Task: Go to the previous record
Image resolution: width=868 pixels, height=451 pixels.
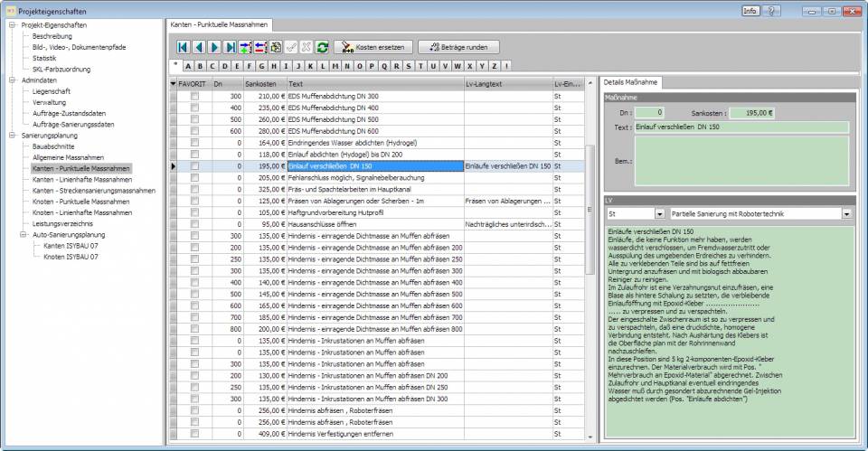Action: click(x=199, y=48)
